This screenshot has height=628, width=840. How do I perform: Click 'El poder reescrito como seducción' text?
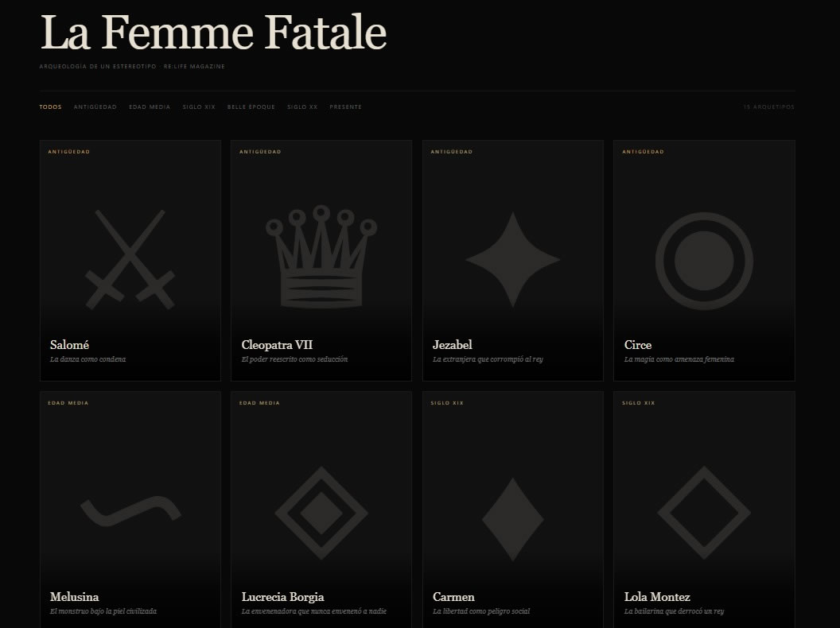[294, 359]
